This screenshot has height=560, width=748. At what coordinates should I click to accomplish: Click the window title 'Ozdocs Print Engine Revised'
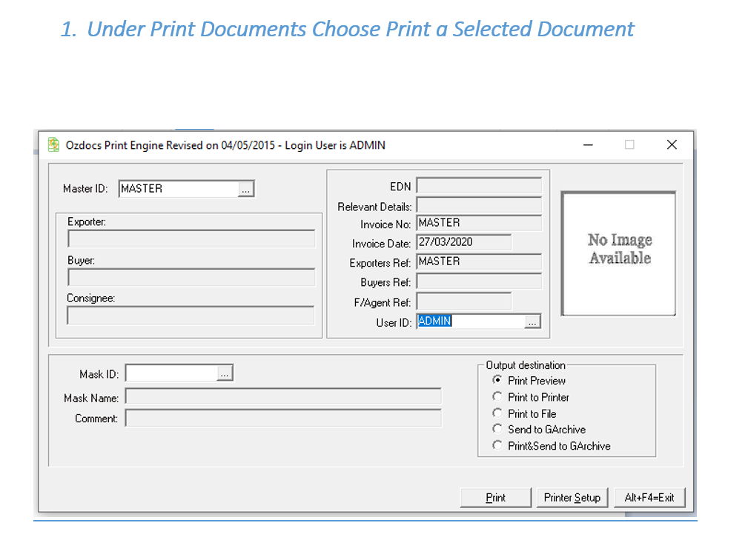133,145
